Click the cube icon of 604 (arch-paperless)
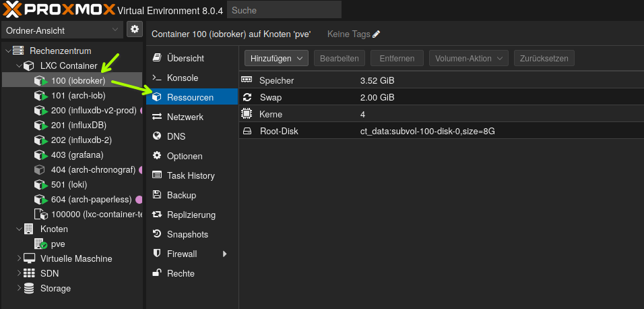The image size is (644, 309). click(40, 200)
